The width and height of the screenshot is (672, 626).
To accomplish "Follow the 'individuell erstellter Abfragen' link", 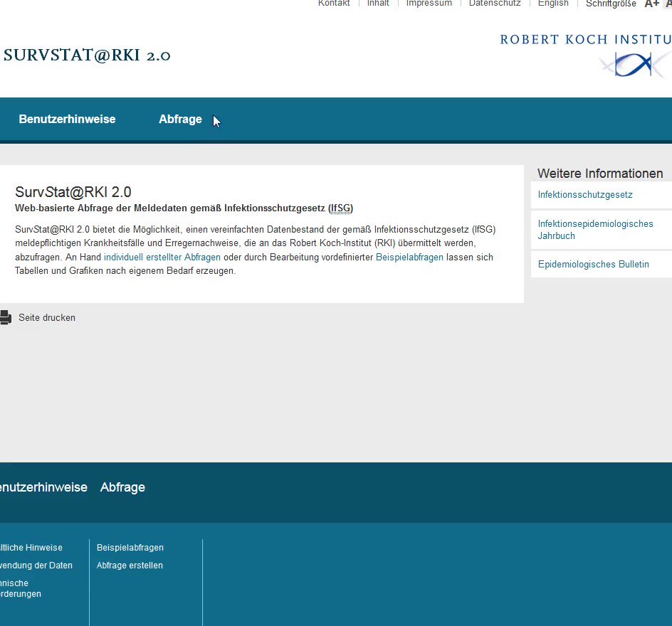I will 162,258.
